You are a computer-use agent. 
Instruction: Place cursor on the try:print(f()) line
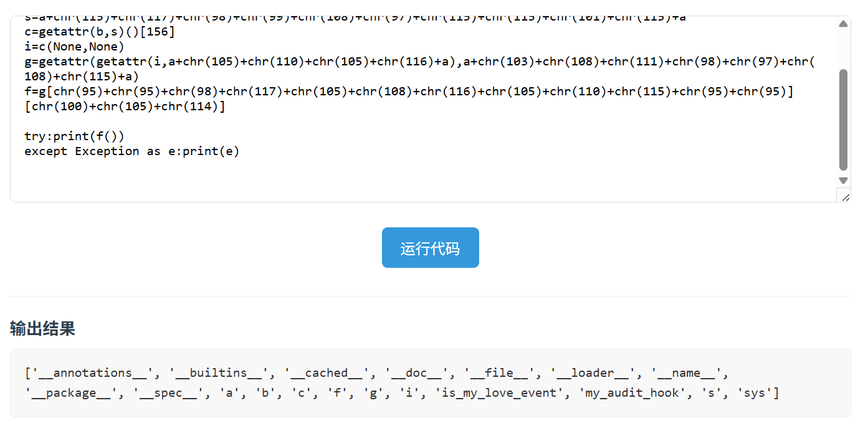(75, 136)
